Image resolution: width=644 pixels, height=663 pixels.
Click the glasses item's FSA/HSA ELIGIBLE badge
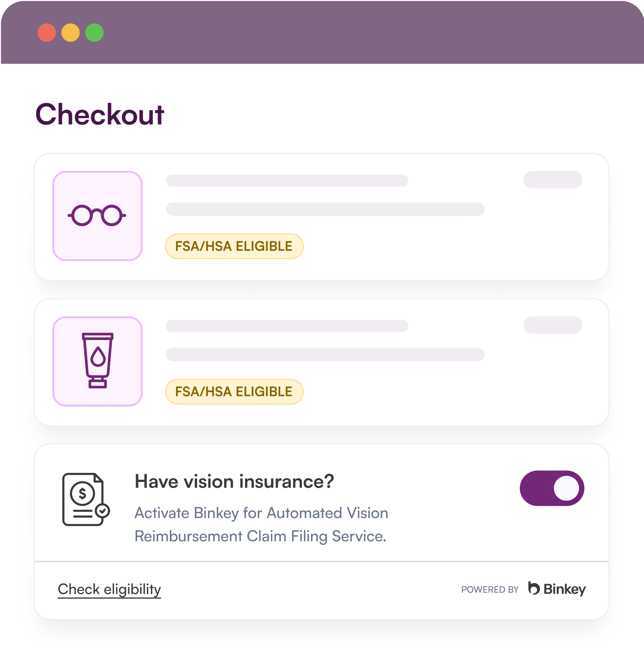[x=234, y=246]
